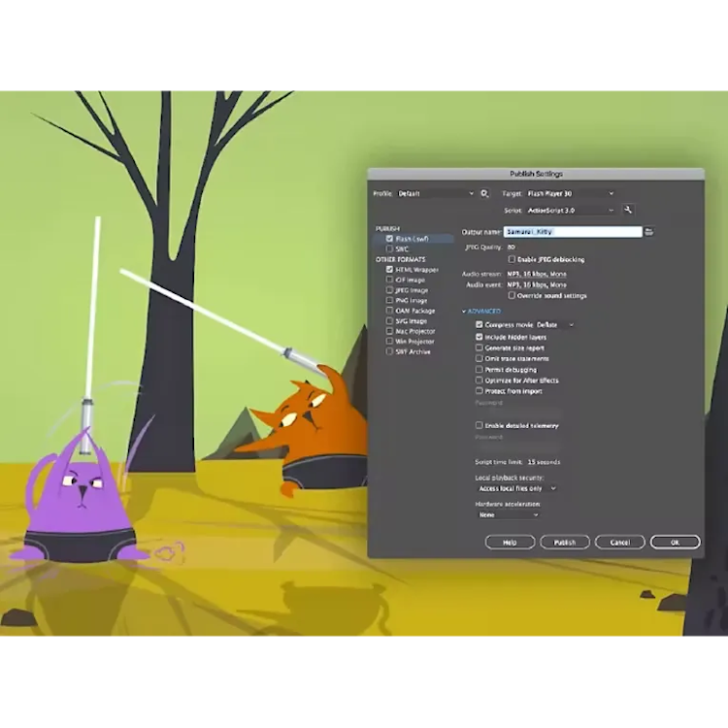Open the Profile Default dropdown
The width and height of the screenshot is (728, 728).
[x=436, y=193]
